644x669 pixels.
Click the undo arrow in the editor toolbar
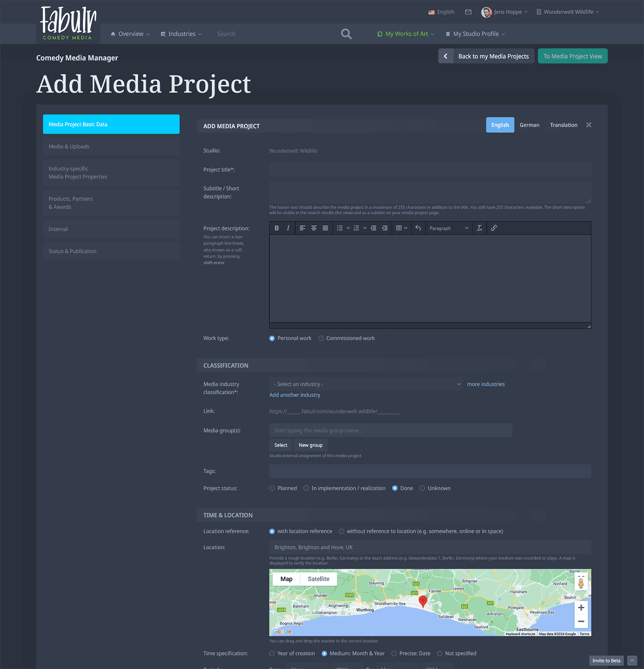click(418, 228)
